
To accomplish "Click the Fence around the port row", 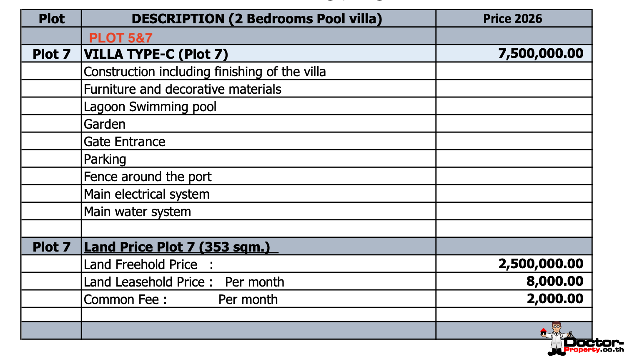I will (148, 177).
